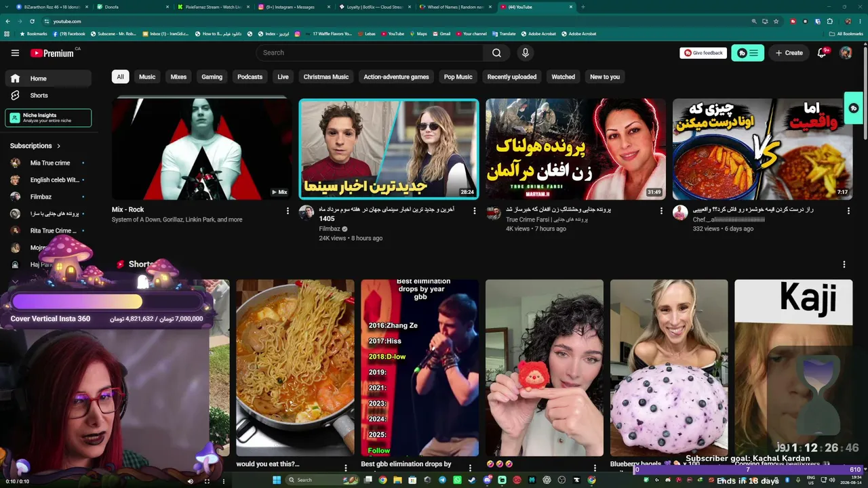This screenshot has height=488, width=868.
Task: Click the magnifier search button beside search box
Action: (x=496, y=53)
